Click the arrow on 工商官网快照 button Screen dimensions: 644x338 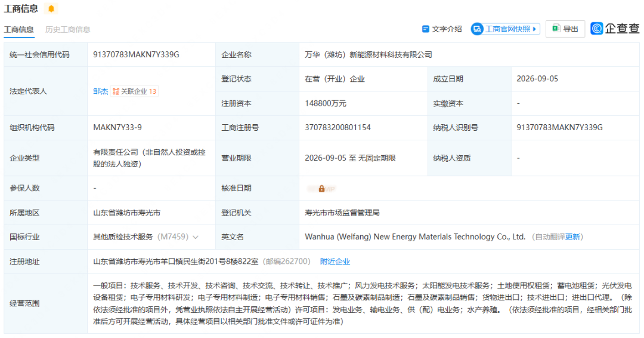pos(534,29)
